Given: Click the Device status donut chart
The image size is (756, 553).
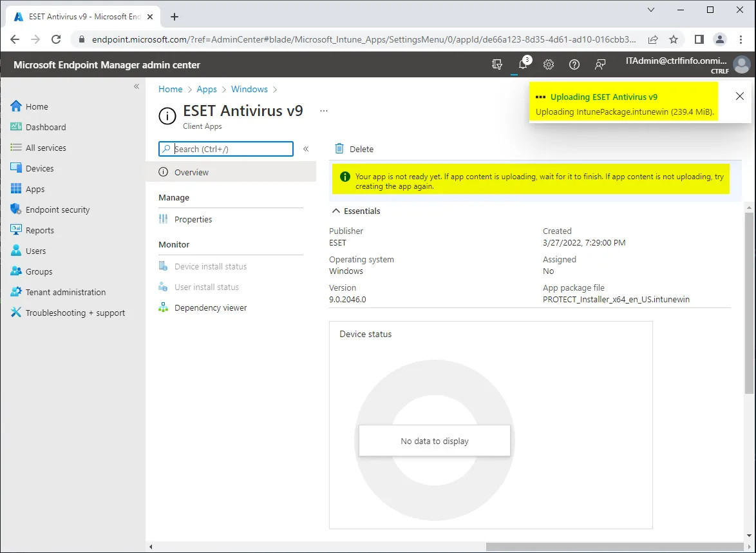Looking at the screenshot, I should tap(435, 440).
